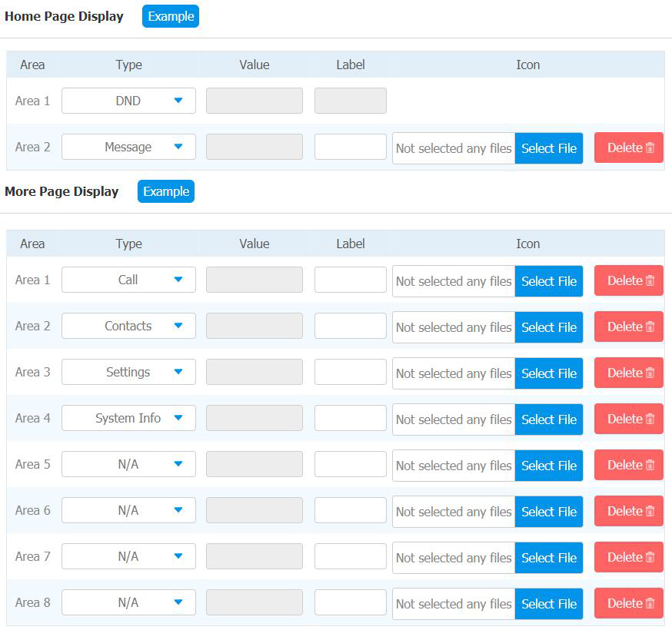Click trash icon in More Page Area 3 row
Screen dimensions: 672x630
point(650,373)
